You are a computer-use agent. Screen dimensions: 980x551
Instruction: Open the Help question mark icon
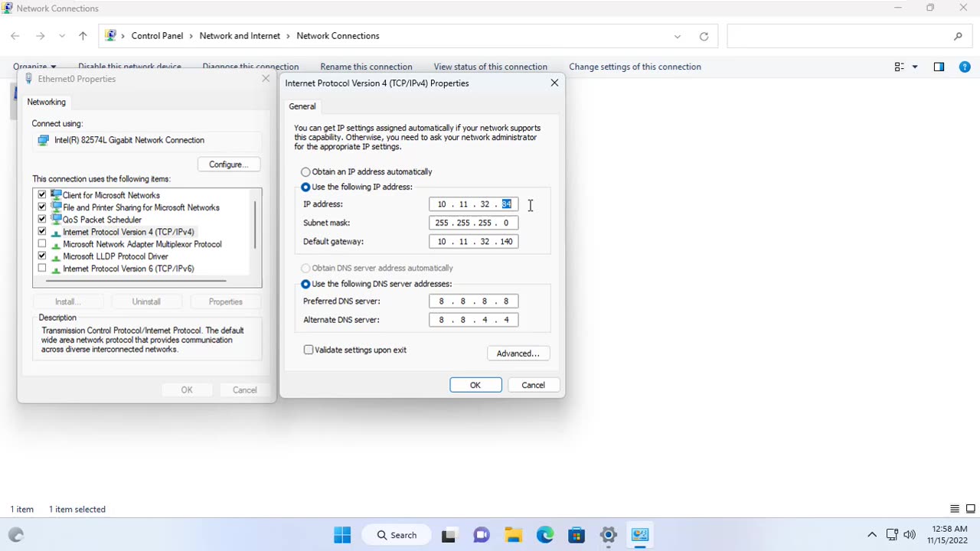[965, 67]
